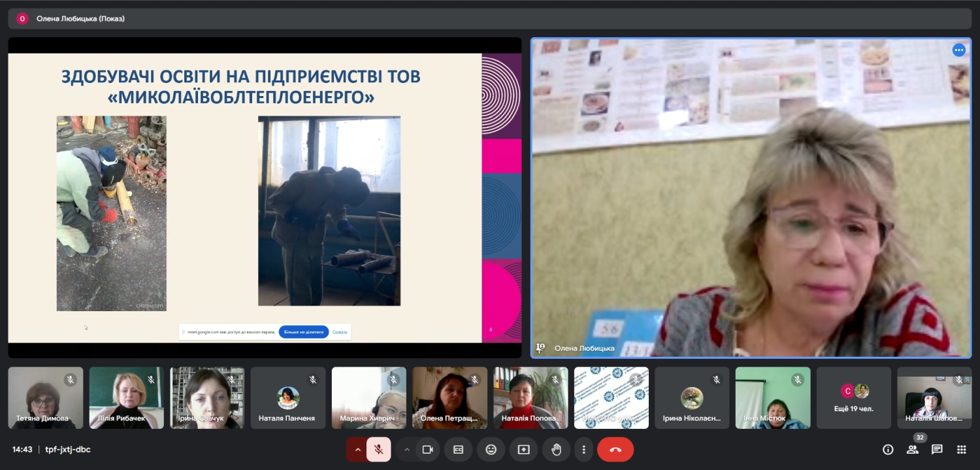980x470 pixels.
Task: Select Марина Хиврич participant tile
Action: click(x=369, y=397)
